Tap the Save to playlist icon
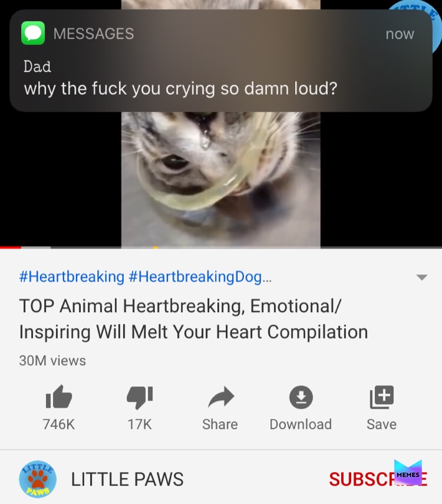Image resolution: width=442 pixels, height=504 pixels. (x=382, y=397)
